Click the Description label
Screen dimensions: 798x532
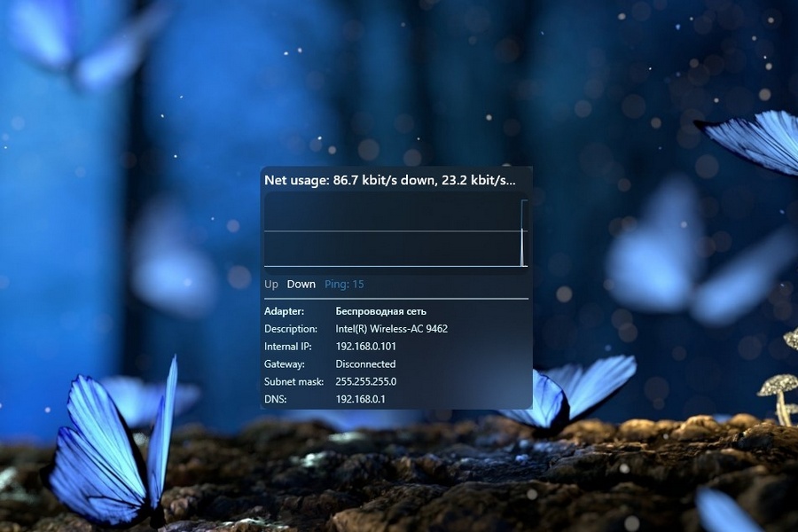[290, 329]
